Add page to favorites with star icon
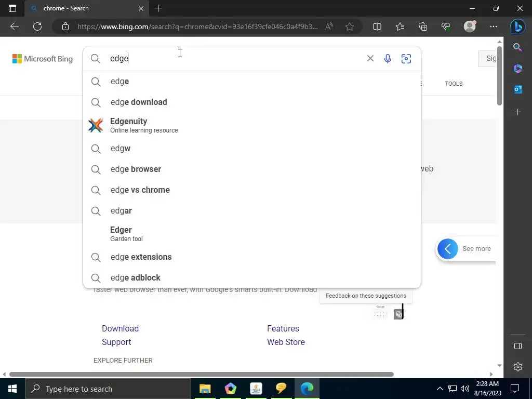This screenshot has height=399, width=532. click(x=350, y=26)
